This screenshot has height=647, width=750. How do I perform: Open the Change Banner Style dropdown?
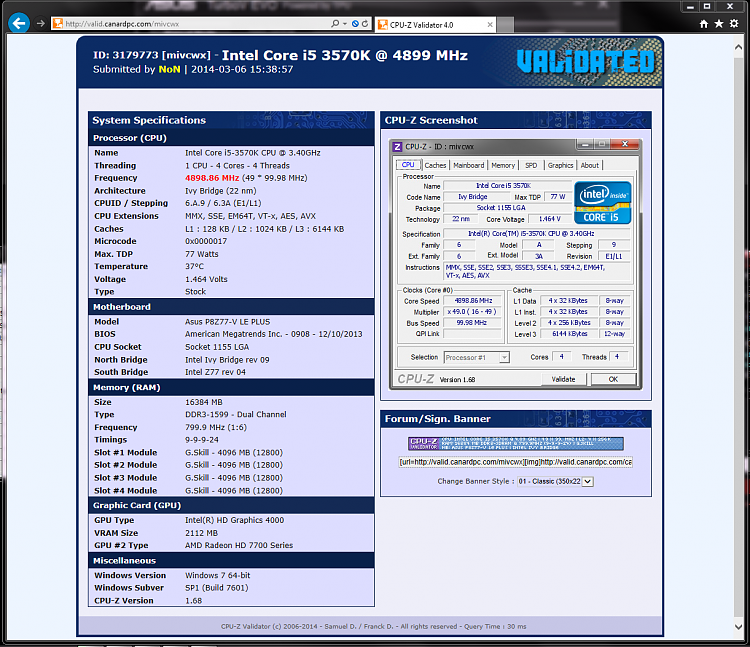pyautogui.click(x=555, y=482)
